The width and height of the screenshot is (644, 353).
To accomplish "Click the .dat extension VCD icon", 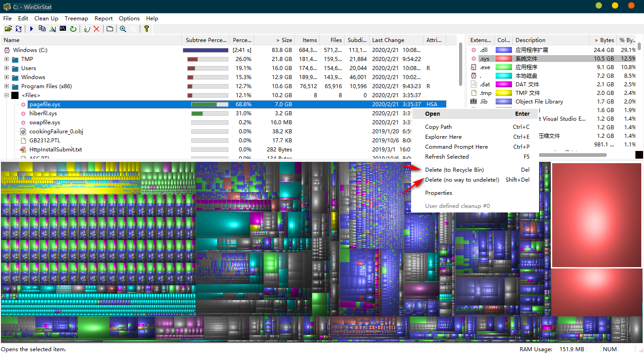I will pyautogui.click(x=474, y=85).
